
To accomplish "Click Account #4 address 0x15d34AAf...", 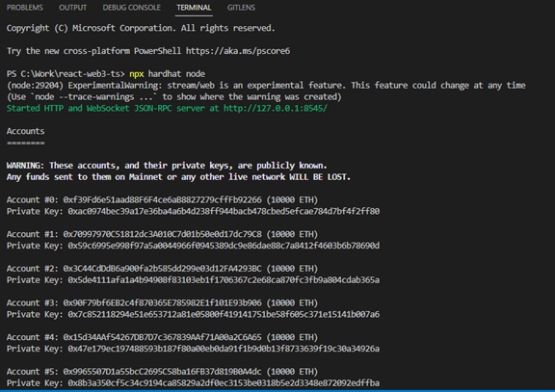I will [x=163, y=337].
